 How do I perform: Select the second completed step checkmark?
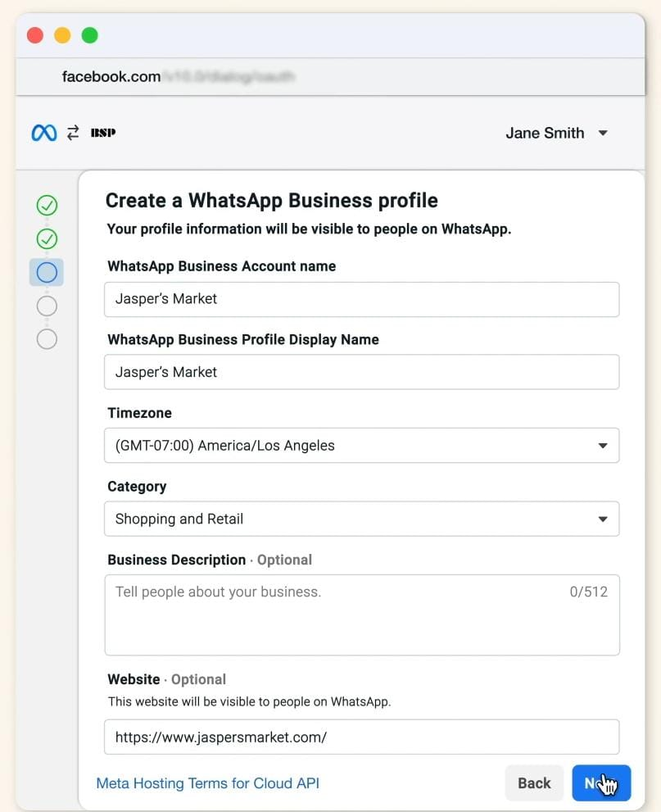pyautogui.click(x=48, y=238)
